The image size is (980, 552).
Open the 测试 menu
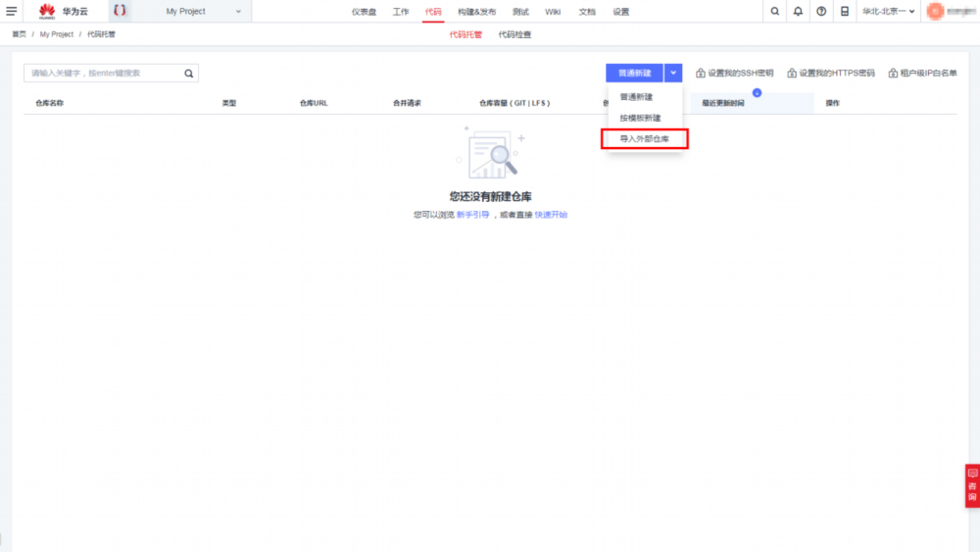tap(520, 12)
